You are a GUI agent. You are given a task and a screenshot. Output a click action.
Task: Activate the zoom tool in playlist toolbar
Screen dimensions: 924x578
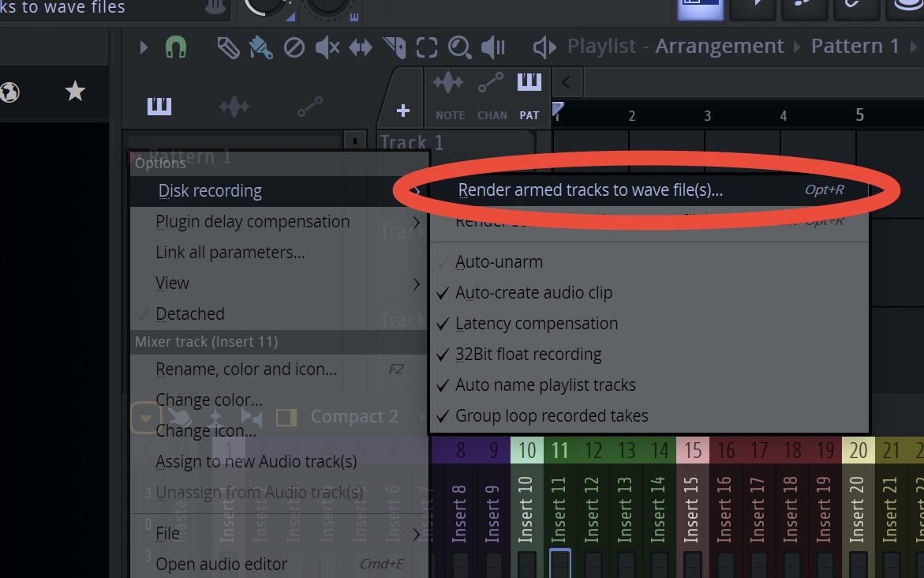460,46
